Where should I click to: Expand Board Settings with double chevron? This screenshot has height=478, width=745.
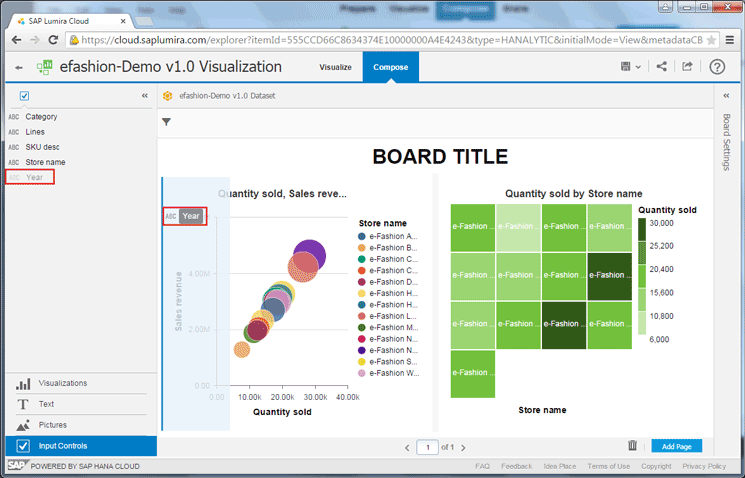tap(726, 96)
